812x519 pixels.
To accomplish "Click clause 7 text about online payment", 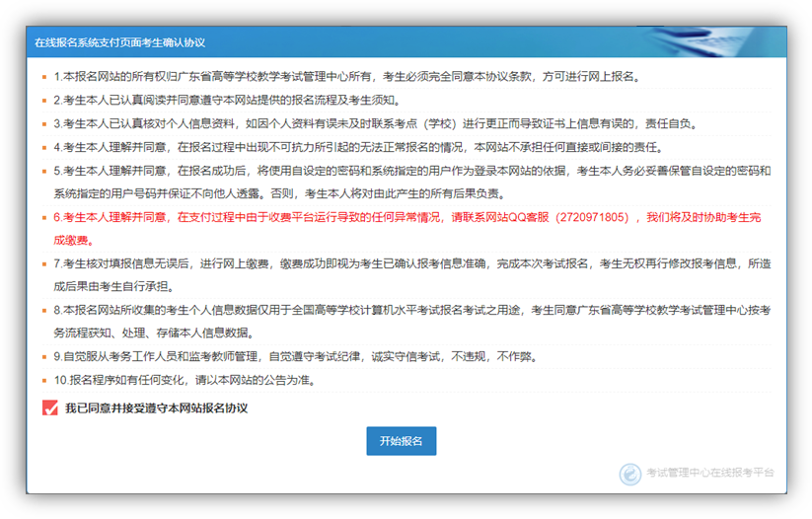I will [395, 265].
